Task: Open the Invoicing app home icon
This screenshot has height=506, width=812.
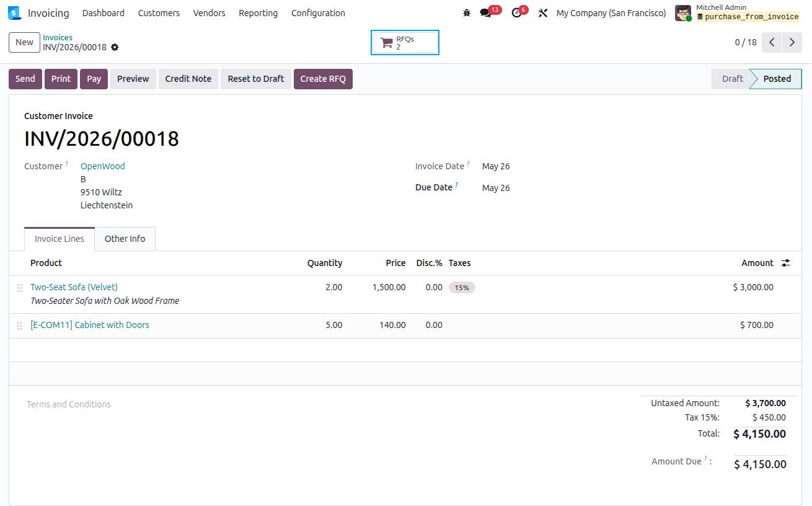Action: pyautogui.click(x=14, y=13)
